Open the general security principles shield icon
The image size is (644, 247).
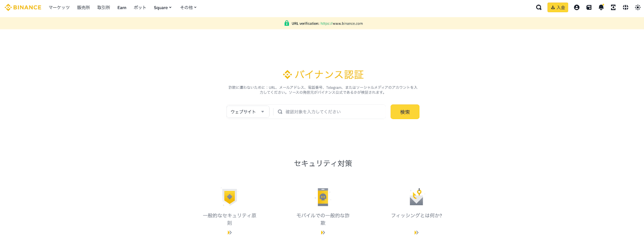pos(229,197)
